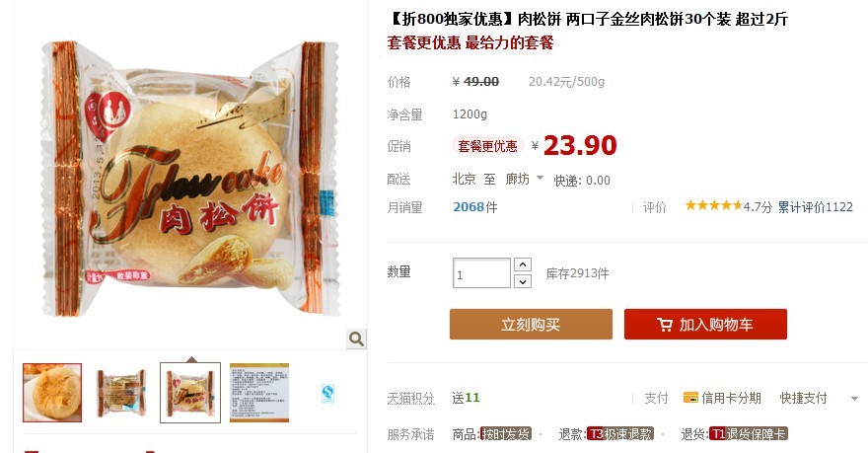Viewport: 868px width, 453px height.
Task: Click the 立刻购买 buy now button
Action: click(x=531, y=324)
